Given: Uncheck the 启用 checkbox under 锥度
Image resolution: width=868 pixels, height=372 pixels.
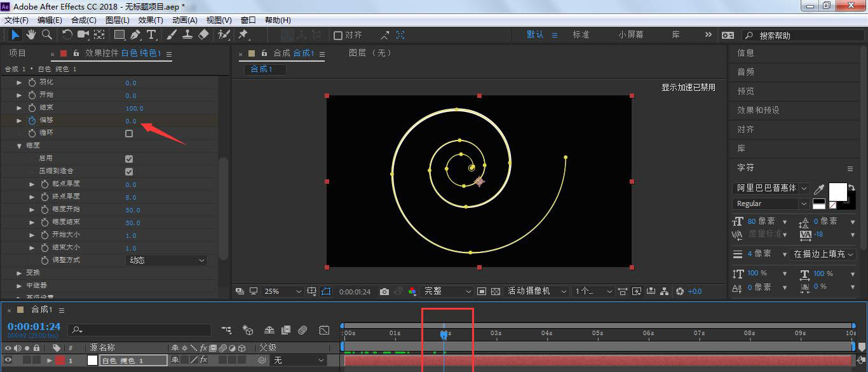Looking at the screenshot, I should pos(129,159).
